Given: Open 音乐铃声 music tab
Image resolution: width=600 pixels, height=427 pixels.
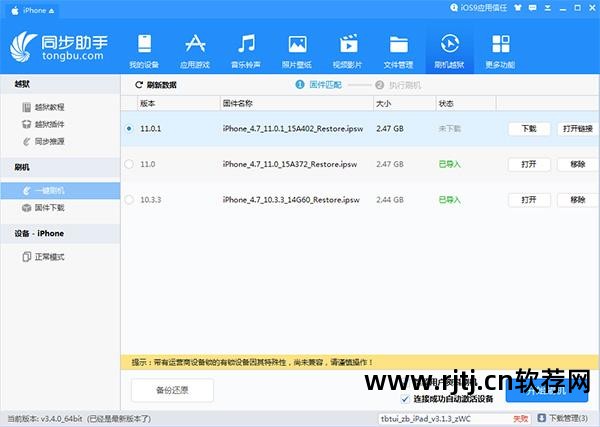Looking at the screenshot, I should pos(246,51).
